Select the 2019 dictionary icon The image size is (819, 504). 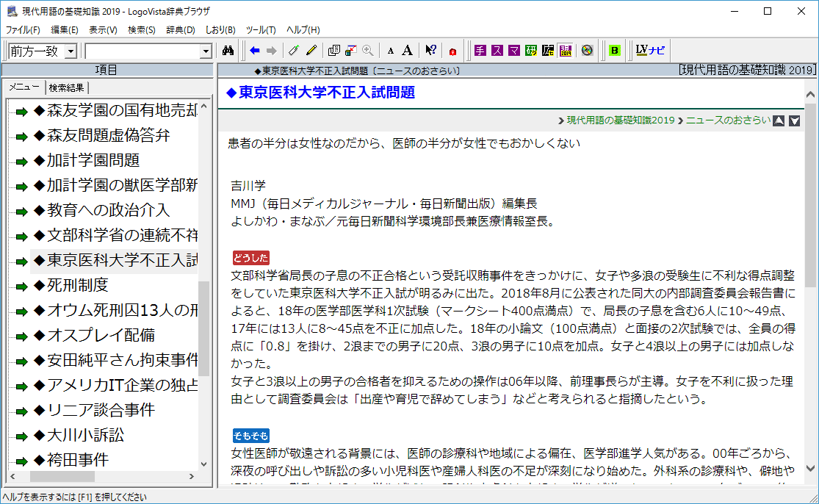(566, 51)
